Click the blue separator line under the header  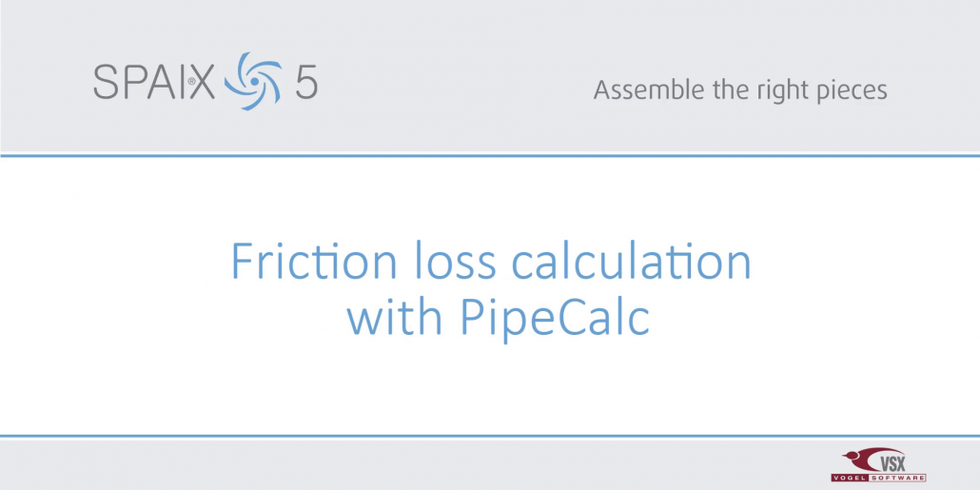click(x=490, y=155)
